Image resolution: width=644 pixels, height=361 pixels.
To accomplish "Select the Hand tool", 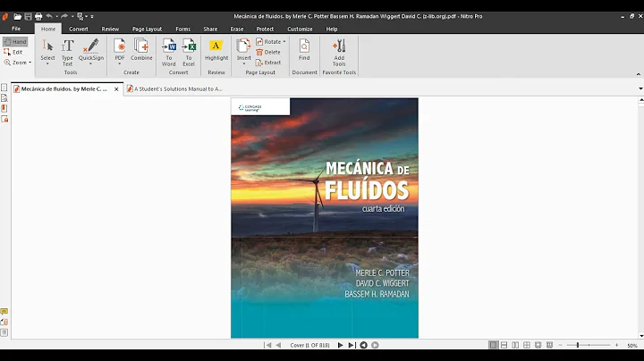I will 15,41.
